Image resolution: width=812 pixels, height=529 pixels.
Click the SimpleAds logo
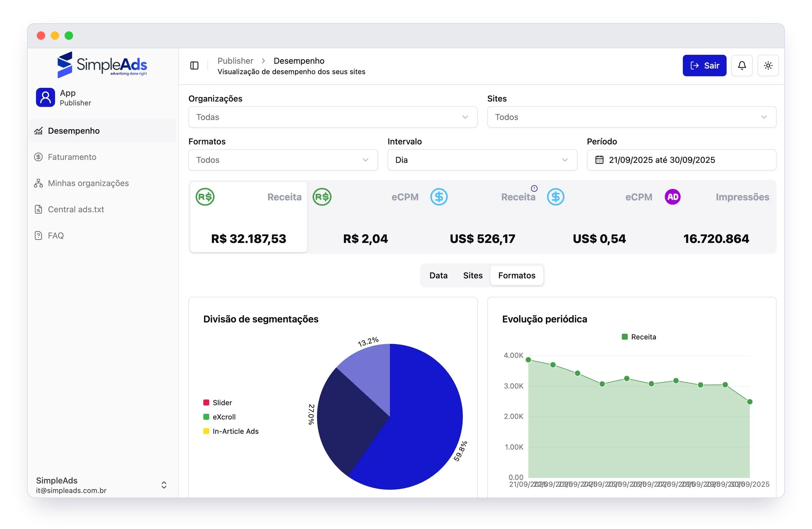pos(102,65)
